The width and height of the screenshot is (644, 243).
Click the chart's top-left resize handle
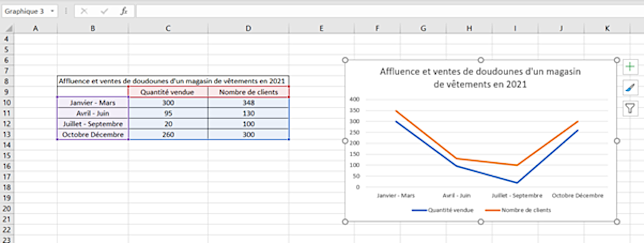(x=345, y=60)
